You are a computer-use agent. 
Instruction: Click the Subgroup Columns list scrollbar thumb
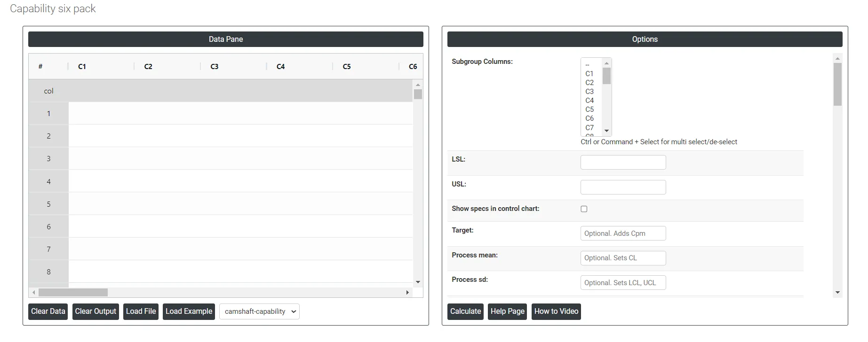coord(606,76)
